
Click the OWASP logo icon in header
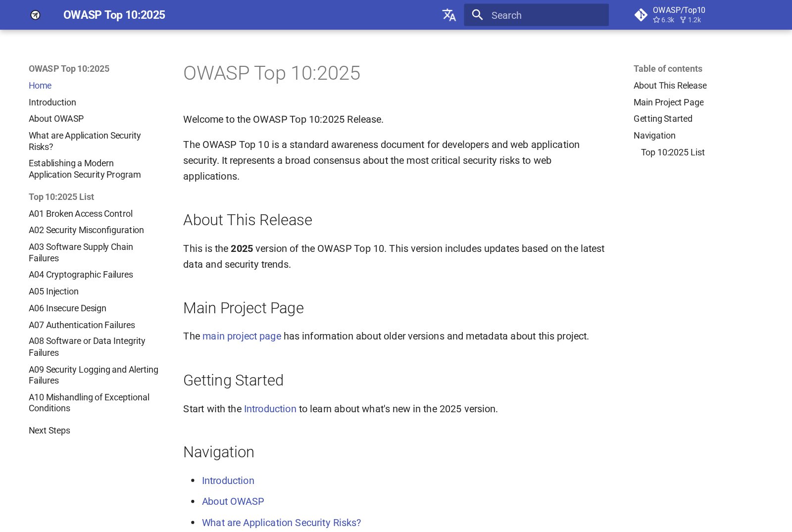click(35, 15)
